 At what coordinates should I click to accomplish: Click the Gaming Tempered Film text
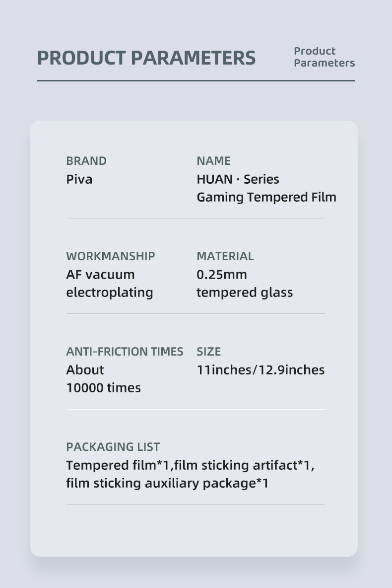tap(266, 197)
